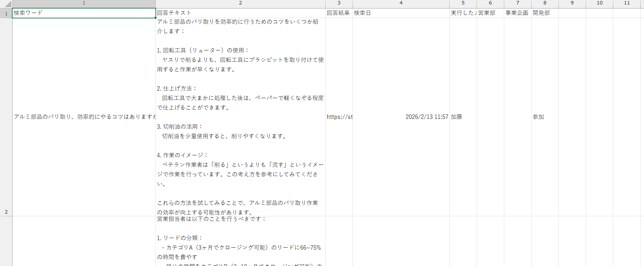Click the cell '検索ワード'
The width and height of the screenshot is (644, 266).
tap(84, 13)
